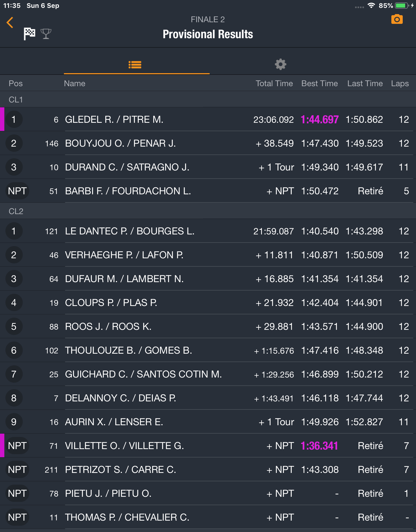Tap the Laps column header
This screenshot has width=416, height=532.
point(399,83)
